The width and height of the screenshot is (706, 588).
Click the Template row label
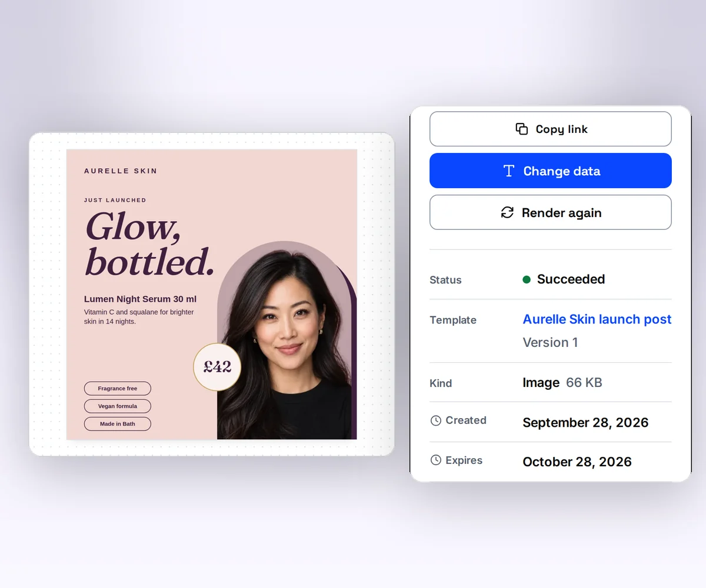[453, 320]
